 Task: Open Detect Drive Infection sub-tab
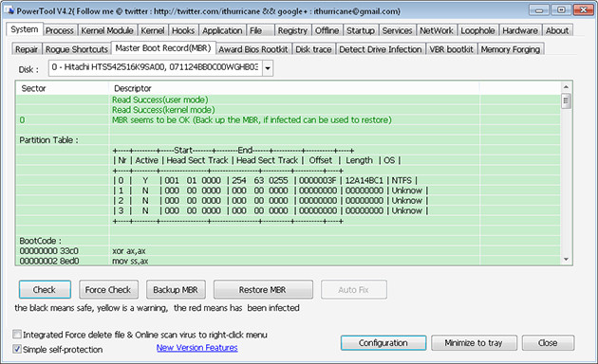point(381,49)
